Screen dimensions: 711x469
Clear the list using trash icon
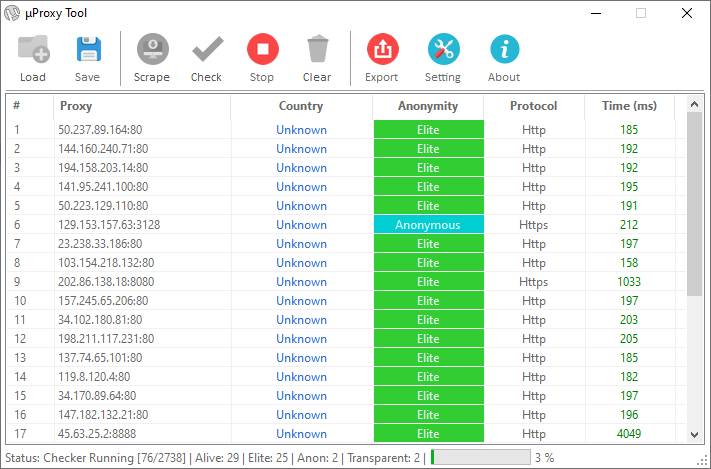(x=317, y=49)
